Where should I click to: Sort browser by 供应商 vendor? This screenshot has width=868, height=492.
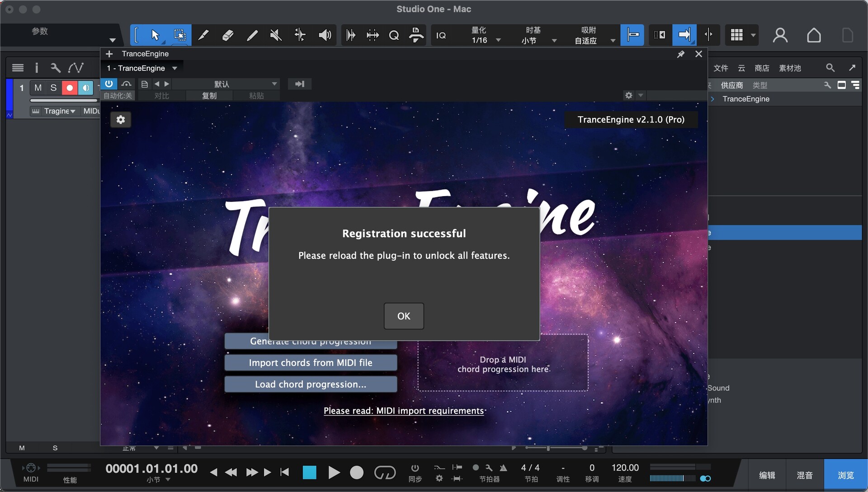731,85
